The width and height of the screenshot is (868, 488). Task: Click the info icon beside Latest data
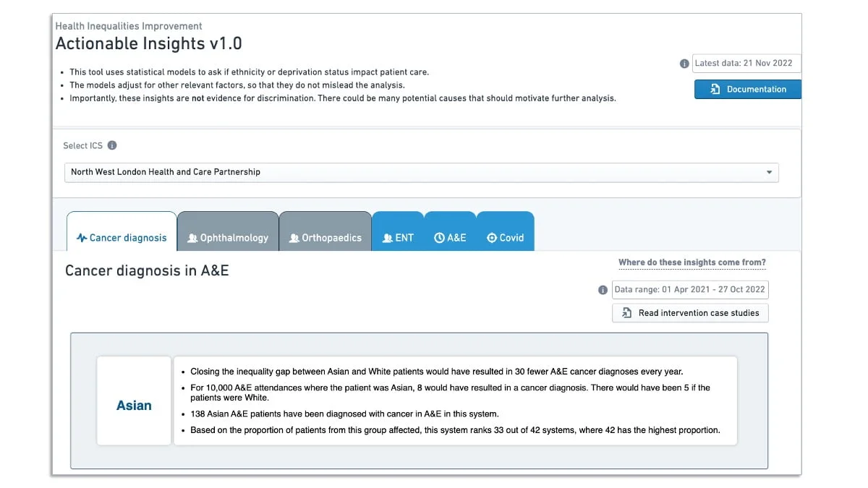pos(684,64)
